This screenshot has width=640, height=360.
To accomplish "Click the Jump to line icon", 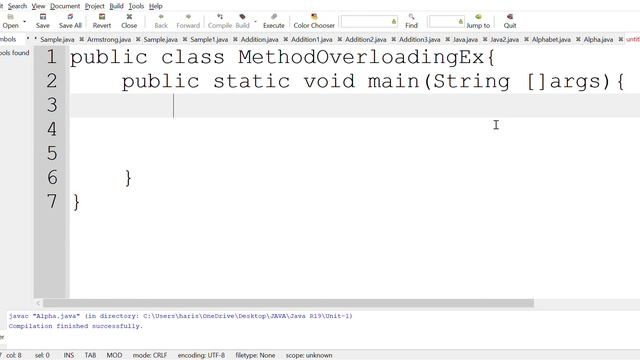I will [x=478, y=21].
